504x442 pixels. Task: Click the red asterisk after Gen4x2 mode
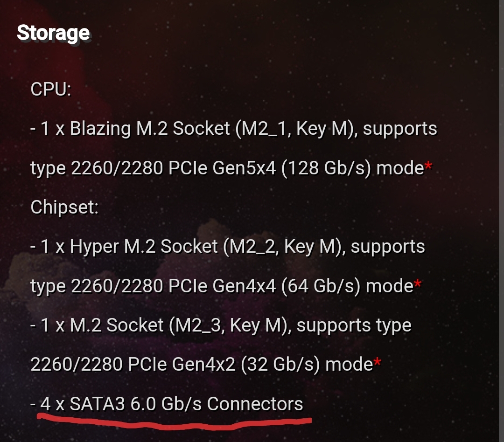pos(377,362)
